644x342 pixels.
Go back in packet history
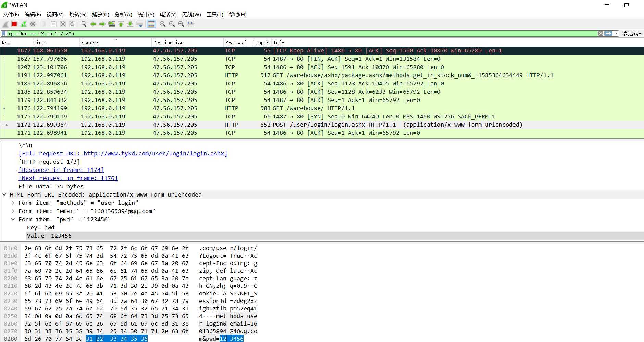tap(93, 24)
